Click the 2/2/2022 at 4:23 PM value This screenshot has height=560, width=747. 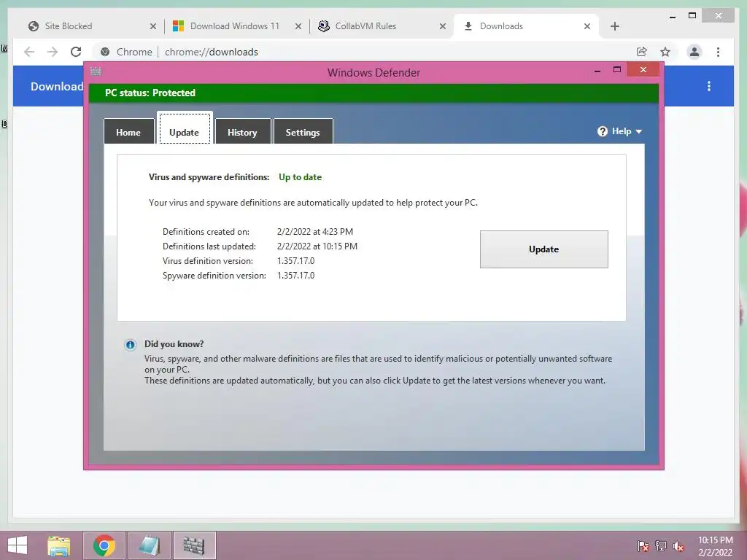(315, 232)
